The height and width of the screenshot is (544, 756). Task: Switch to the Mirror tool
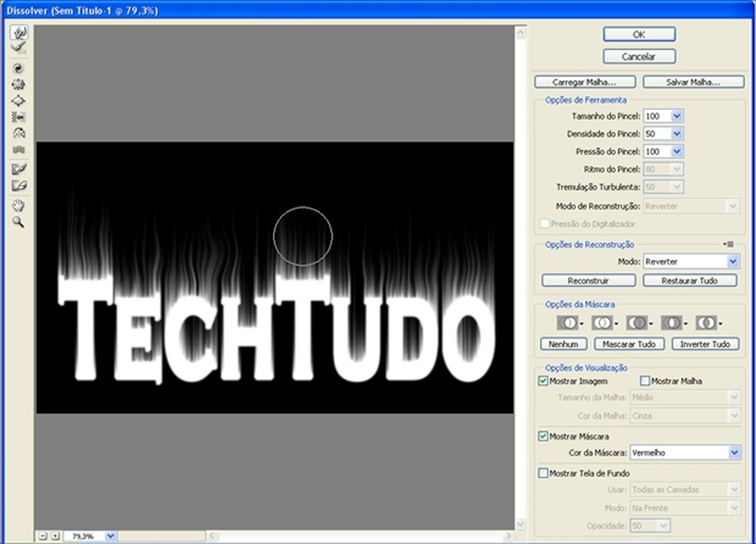19,133
